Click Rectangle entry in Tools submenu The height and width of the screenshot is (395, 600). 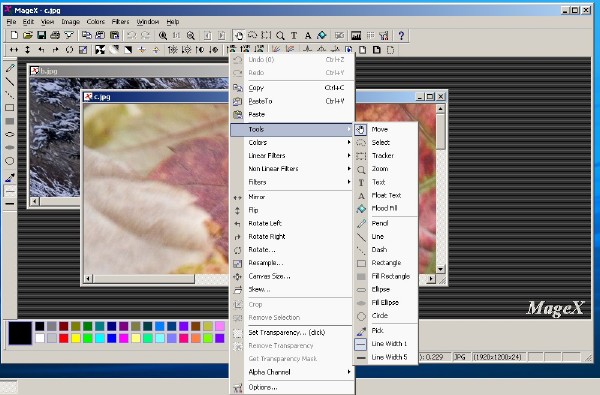coord(386,263)
